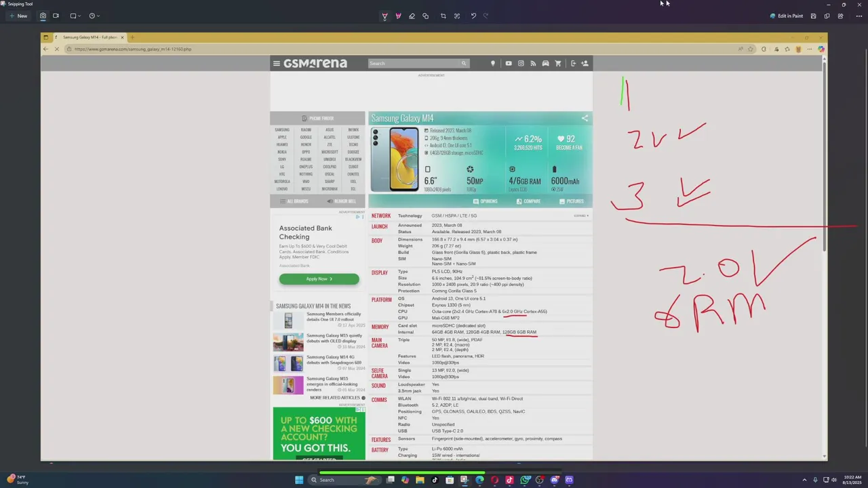Click share icon beside Samsung Galaxy M14
Screen dimensions: 868x488
coord(585,118)
